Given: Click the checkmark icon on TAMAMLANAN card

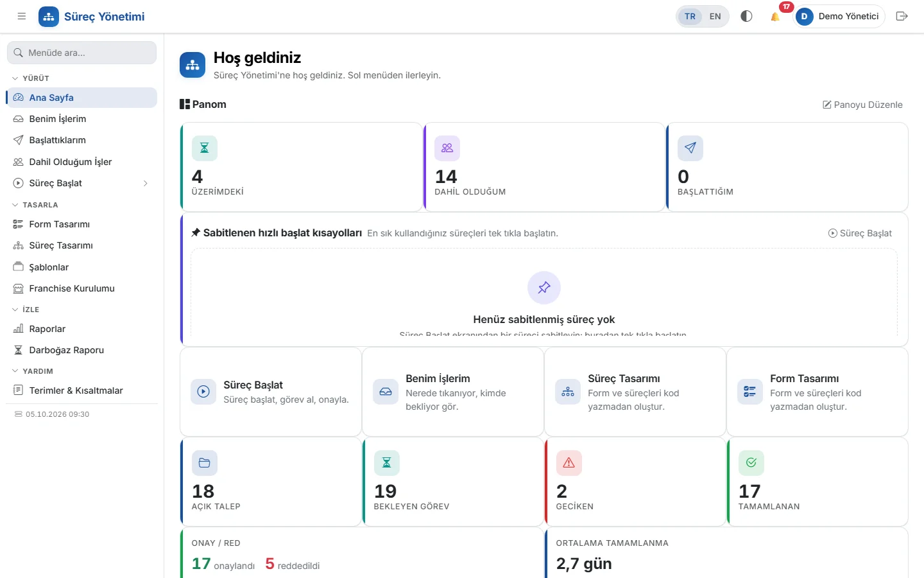Looking at the screenshot, I should (x=751, y=463).
